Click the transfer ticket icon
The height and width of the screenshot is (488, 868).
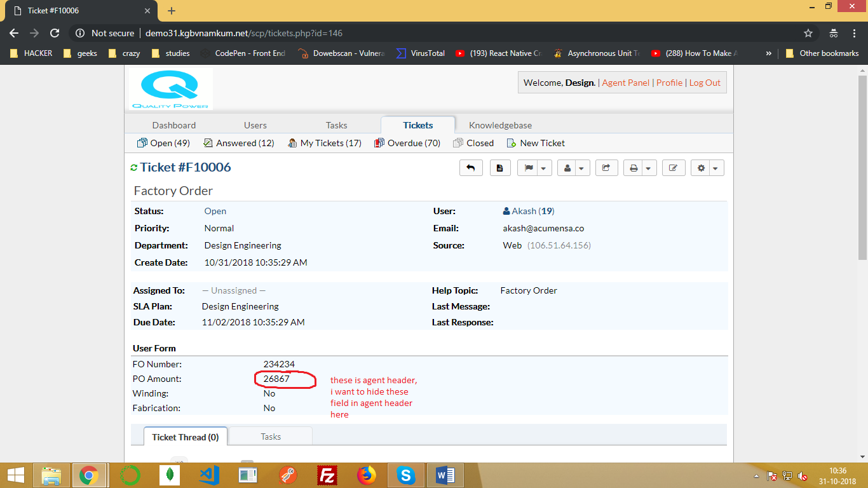coord(606,167)
